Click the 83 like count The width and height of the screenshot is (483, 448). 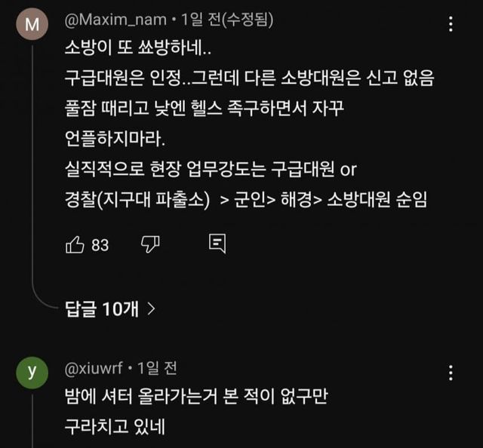pyautogui.click(x=100, y=245)
